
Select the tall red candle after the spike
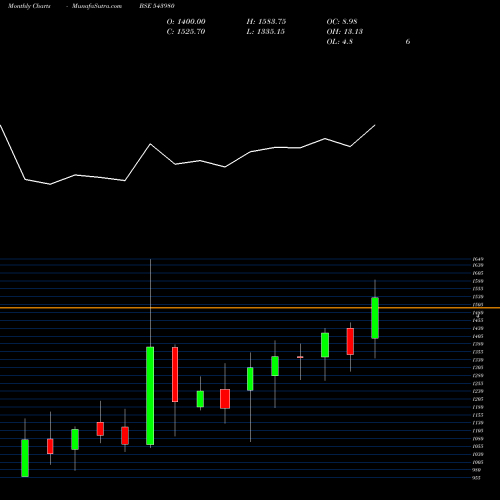click(175, 374)
